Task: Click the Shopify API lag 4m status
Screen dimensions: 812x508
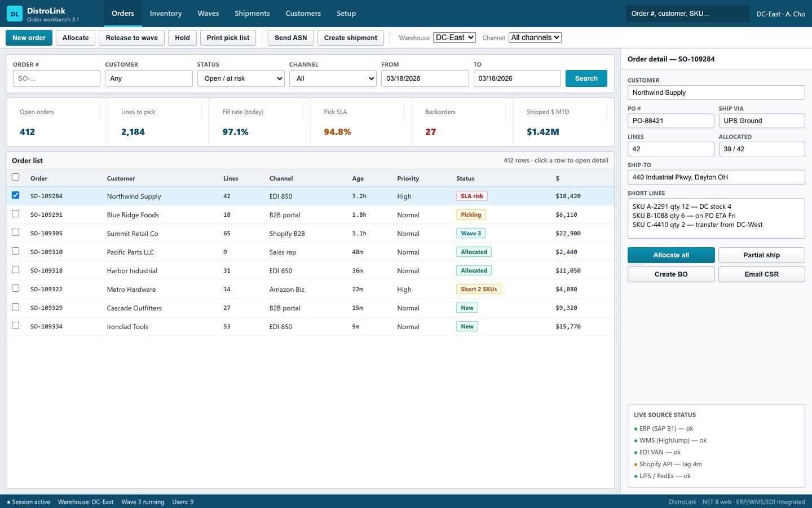Action: click(668, 464)
